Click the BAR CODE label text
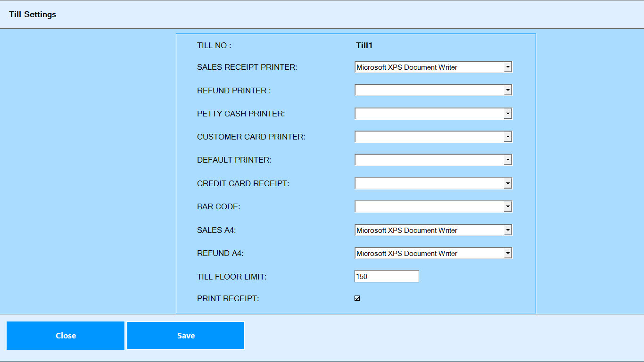 pyautogui.click(x=218, y=207)
